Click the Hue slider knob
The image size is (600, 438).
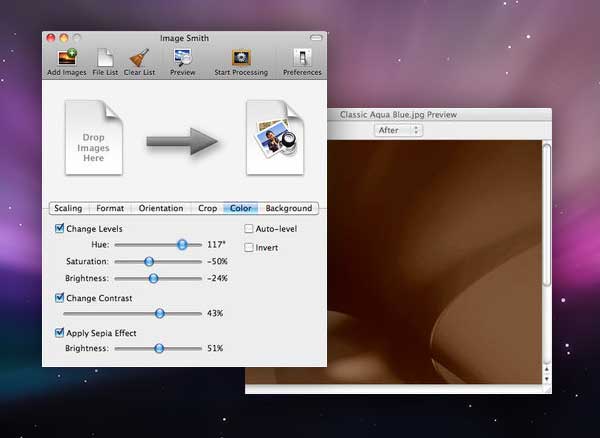pyautogui.click(x=182, y=244)
